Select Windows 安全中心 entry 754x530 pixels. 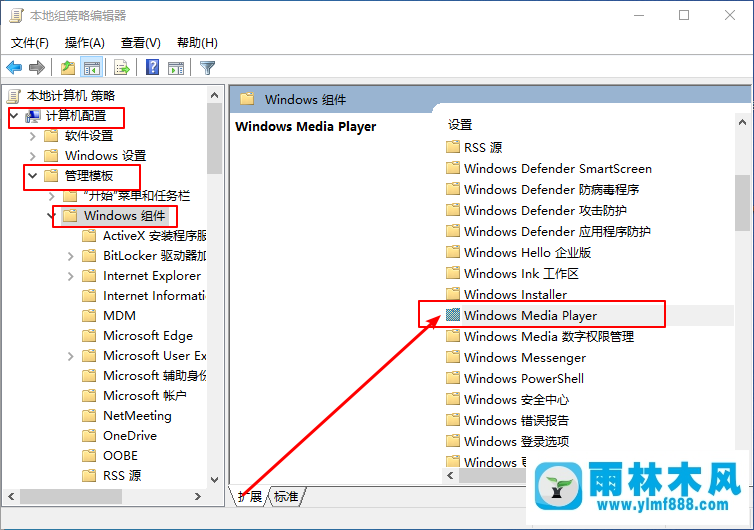point(516,399)
